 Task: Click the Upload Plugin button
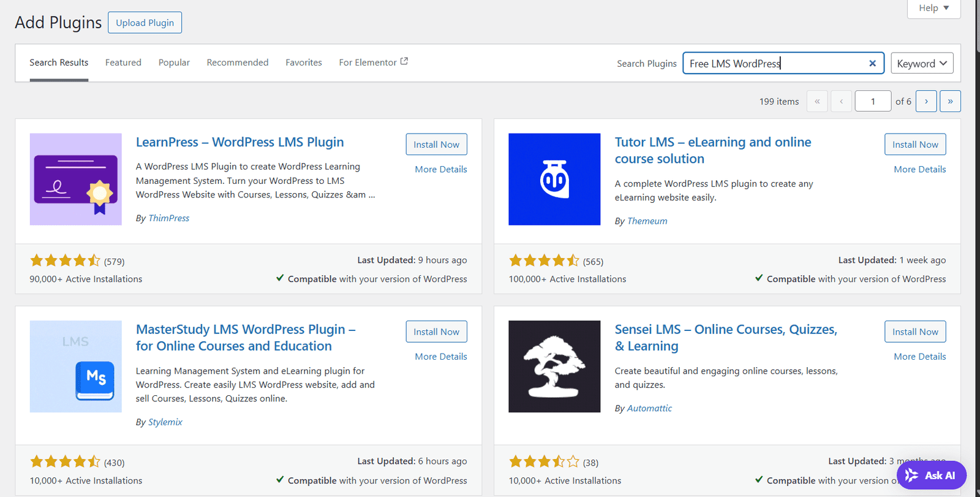(145, 23)
